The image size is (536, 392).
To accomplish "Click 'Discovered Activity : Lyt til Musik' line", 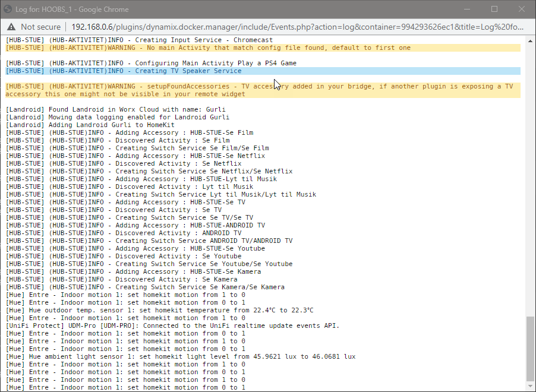I will coord(130,187).
